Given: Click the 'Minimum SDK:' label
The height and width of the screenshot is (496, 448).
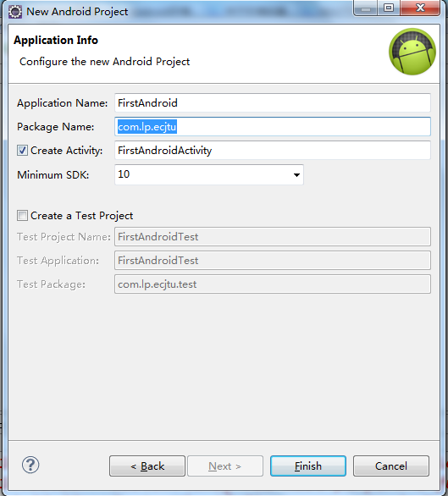Looking at the screenshot, I should point(53,175).
